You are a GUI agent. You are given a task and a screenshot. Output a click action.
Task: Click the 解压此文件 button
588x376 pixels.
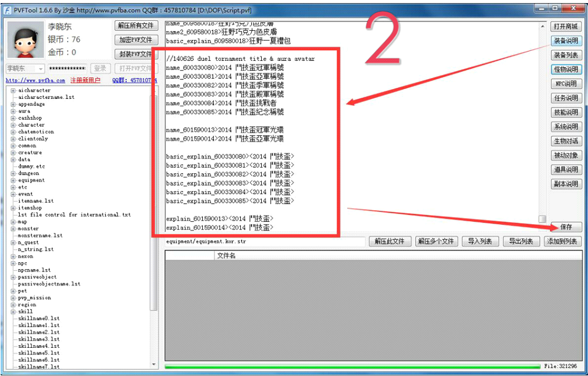click(x=390, y=241)
